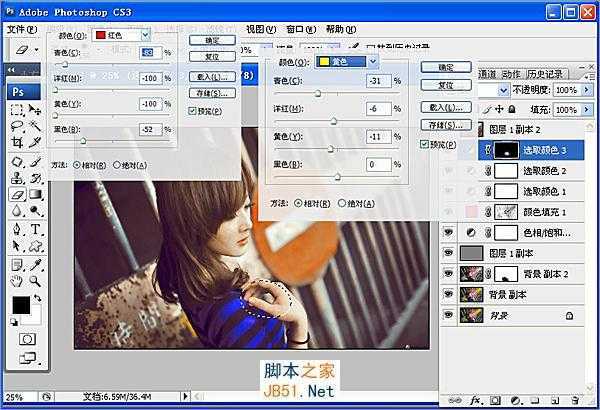Select the Lasso tool
Viewport: 600px width, 410px height.
[x=17, y=126]
